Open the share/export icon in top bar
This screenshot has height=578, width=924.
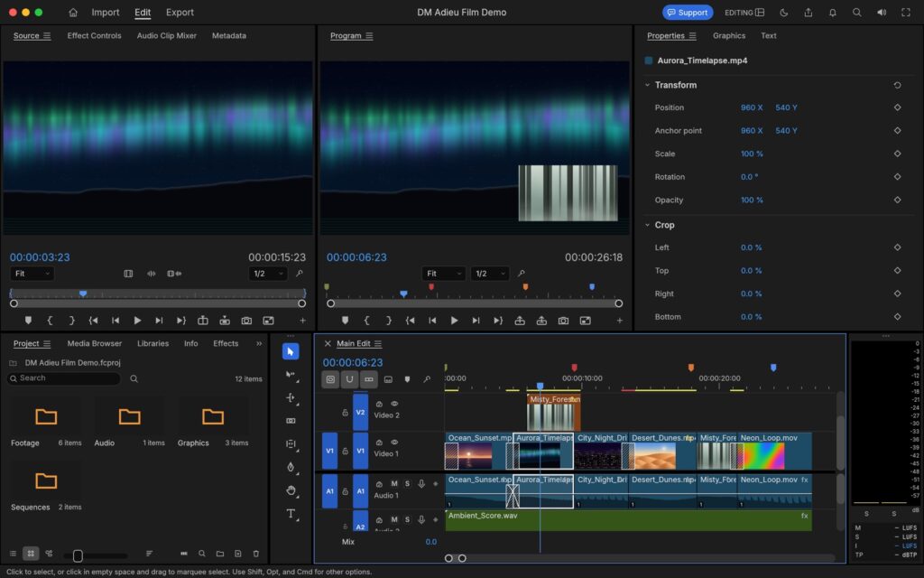coord(808,13)
